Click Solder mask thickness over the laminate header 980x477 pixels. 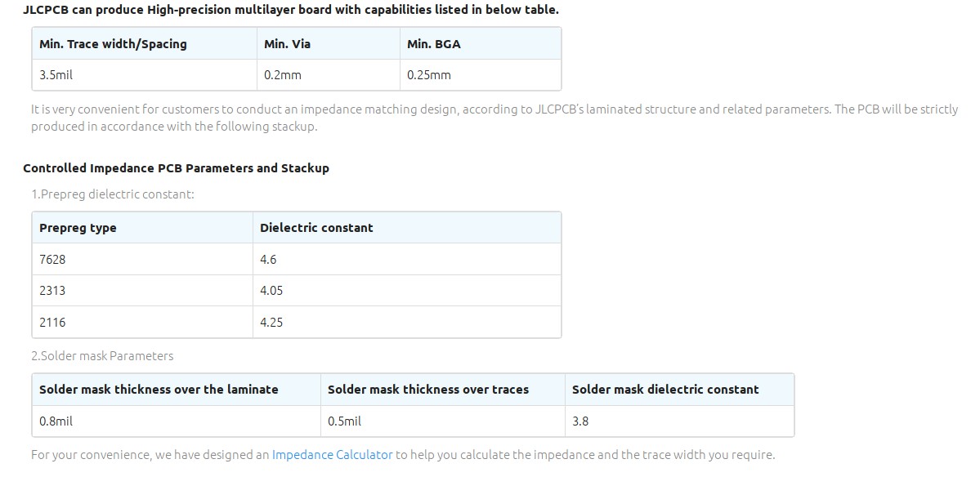click(177, 390)
